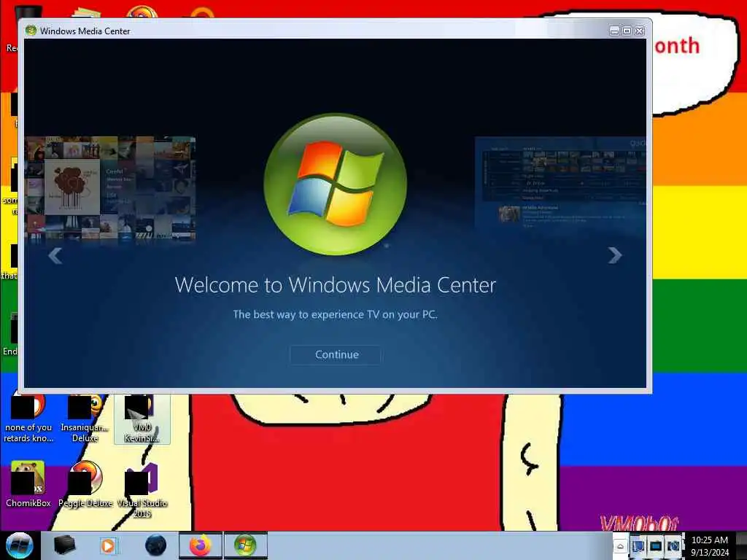Maximize the Windows Media Center window
Screen dimensions: 747x560
pos(627,31)
